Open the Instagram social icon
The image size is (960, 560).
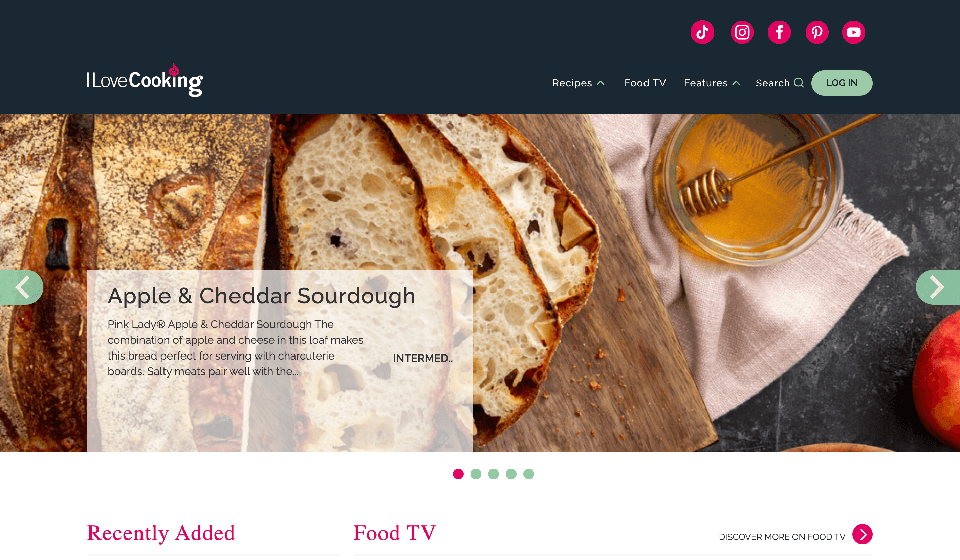pyautogui.click(x=742, y=33)
